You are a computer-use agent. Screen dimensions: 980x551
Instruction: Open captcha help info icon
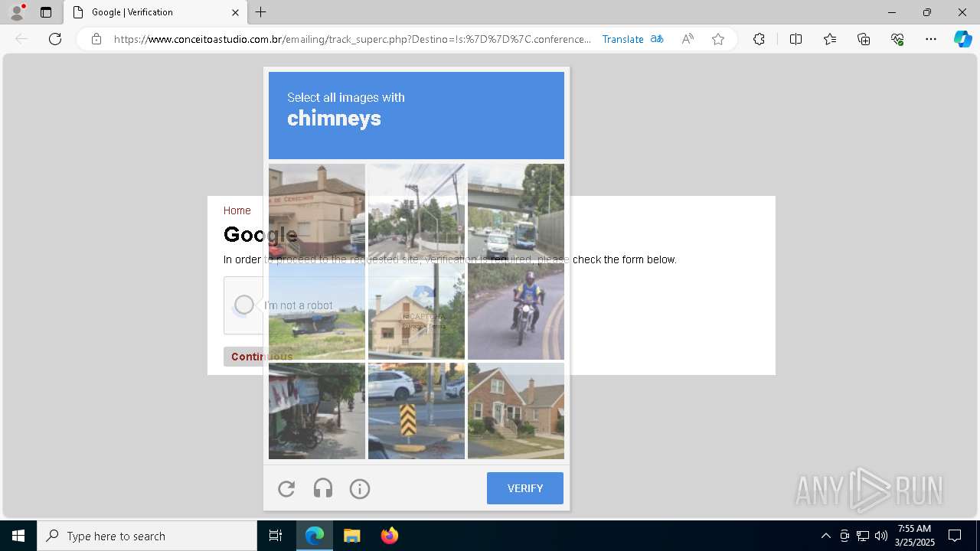click(x=360, y=489)
